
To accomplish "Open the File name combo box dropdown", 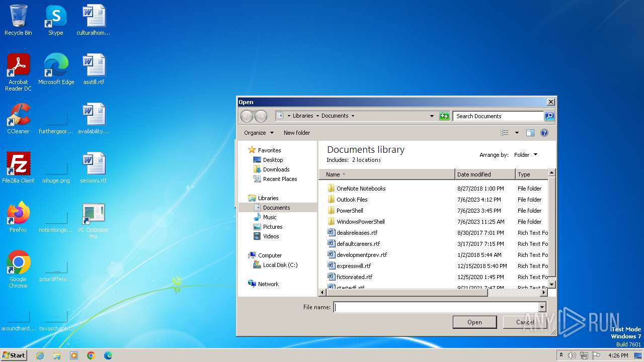I will click(x=542, y=307).
